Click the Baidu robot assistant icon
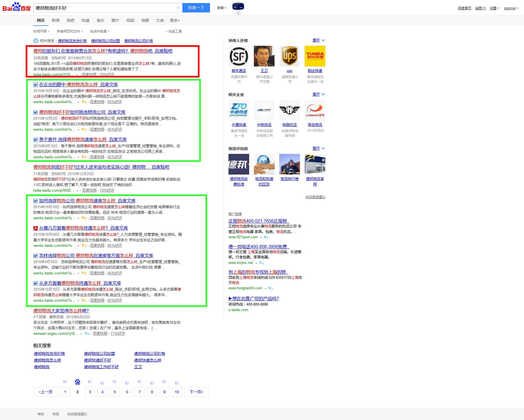524x420 pixels. (x=238, y=7)
